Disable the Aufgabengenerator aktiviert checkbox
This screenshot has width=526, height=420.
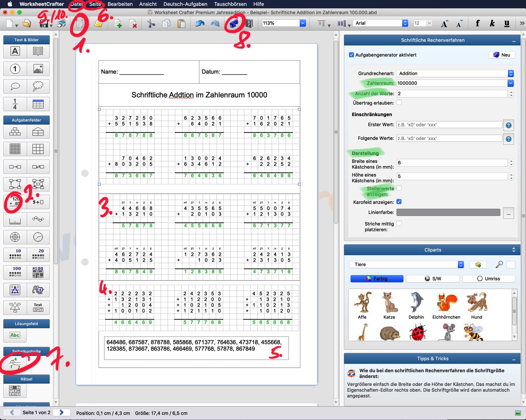coord(352,55)
